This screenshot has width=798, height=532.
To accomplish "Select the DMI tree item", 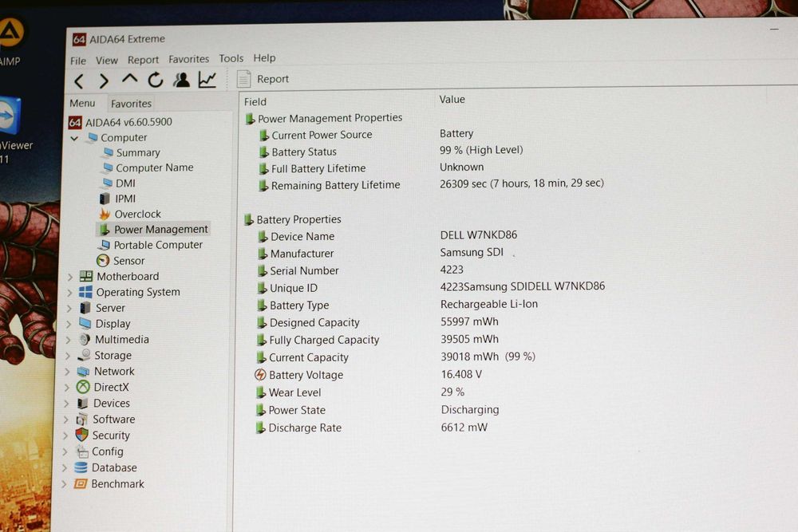I will [x=119, y=183].
